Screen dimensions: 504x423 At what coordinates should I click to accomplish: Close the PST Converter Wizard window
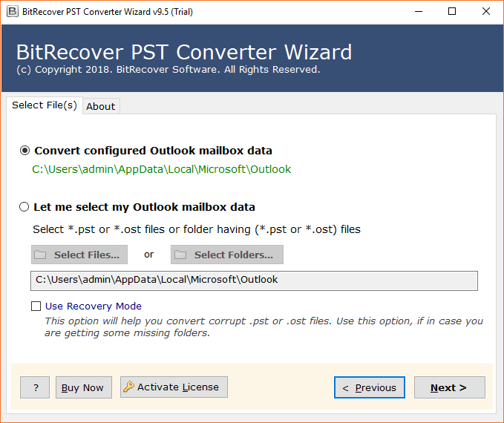pyautogui.click(x=486, y=12)
